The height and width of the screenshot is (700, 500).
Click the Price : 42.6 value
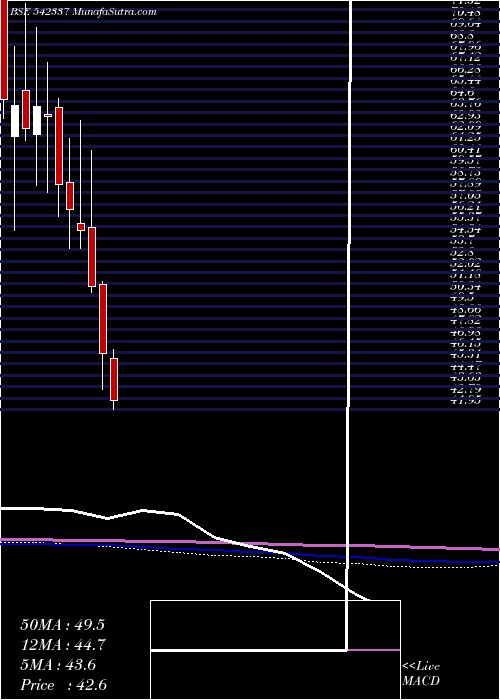pyautogui.click(x=63, y=685)
